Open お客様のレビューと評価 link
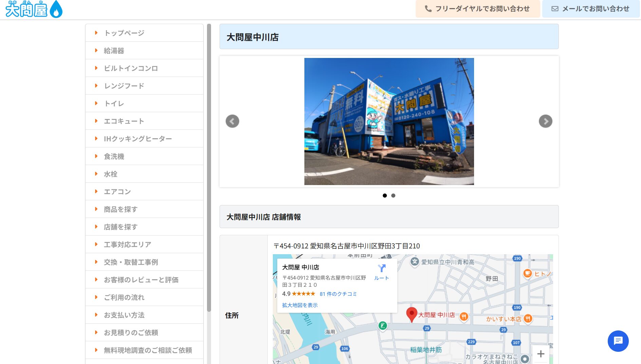Image resolution: width=641 pixels, height=364 pixels. coord(144,280)
